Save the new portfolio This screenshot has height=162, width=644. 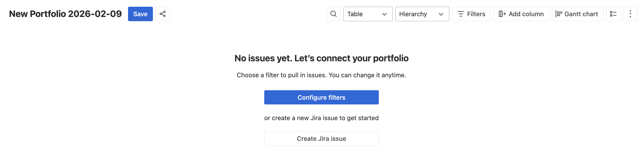[140, 14]
